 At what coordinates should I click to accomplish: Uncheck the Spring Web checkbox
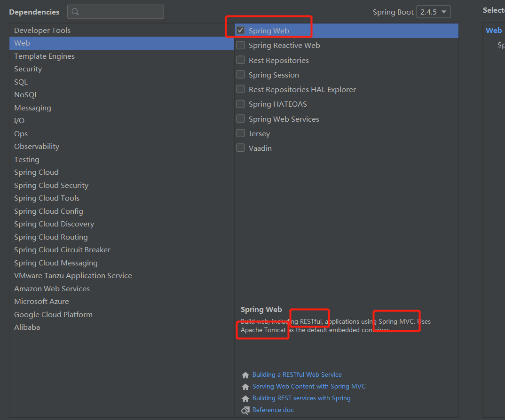point(241,30)
